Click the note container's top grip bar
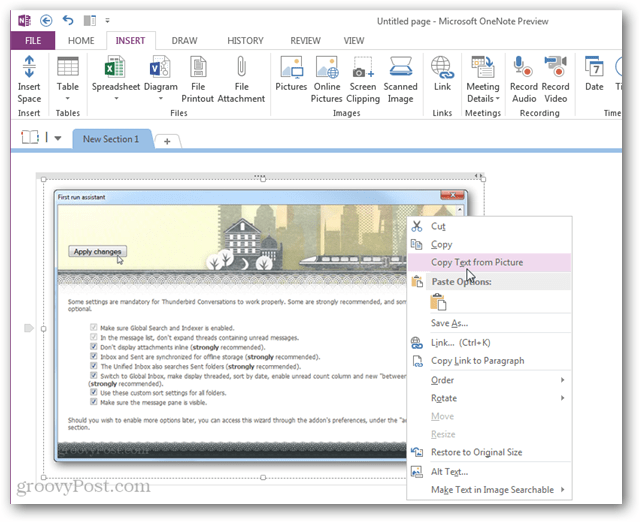Image resolution: width=640 pixels, height=522 pixels. [260, 176]
